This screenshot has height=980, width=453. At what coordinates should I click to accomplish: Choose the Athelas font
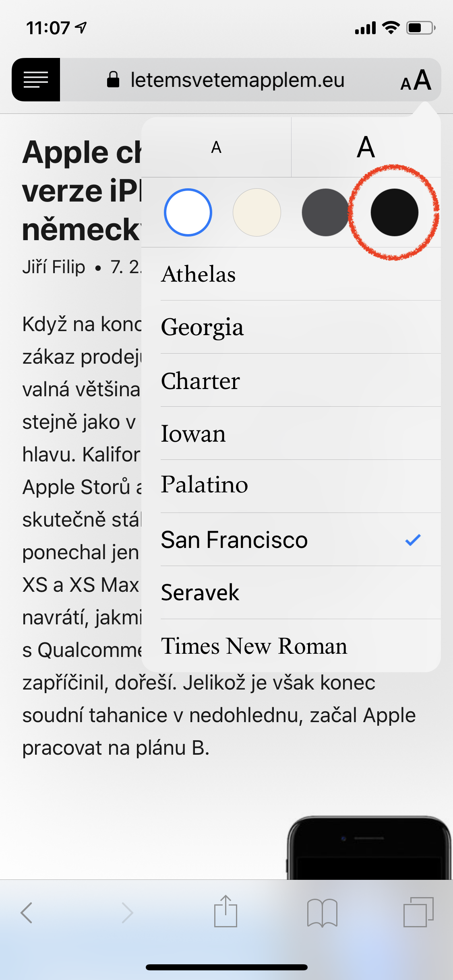coord(198,274)
